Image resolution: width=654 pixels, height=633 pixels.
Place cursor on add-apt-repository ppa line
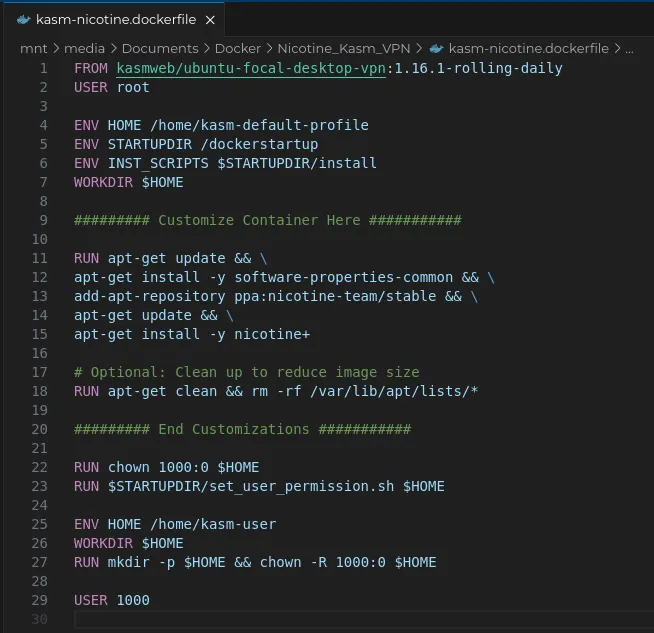(x=275, y=296)
